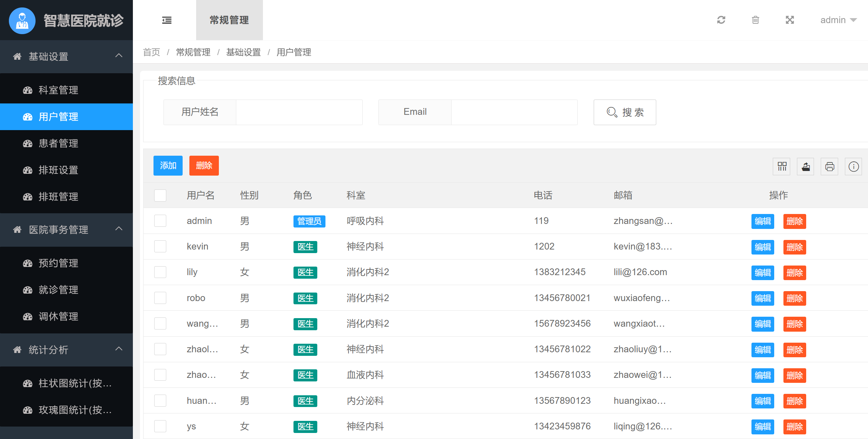Viewport: 868px width, 439px height.
Task: Click dashboard icon next to 科室管理
Action: click(28, 90)
